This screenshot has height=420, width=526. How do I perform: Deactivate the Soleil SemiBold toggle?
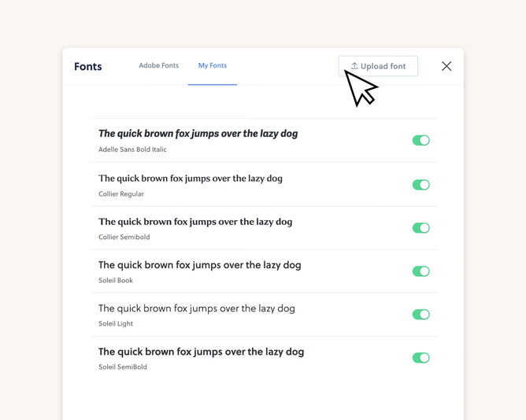click(x=420, y=358)
